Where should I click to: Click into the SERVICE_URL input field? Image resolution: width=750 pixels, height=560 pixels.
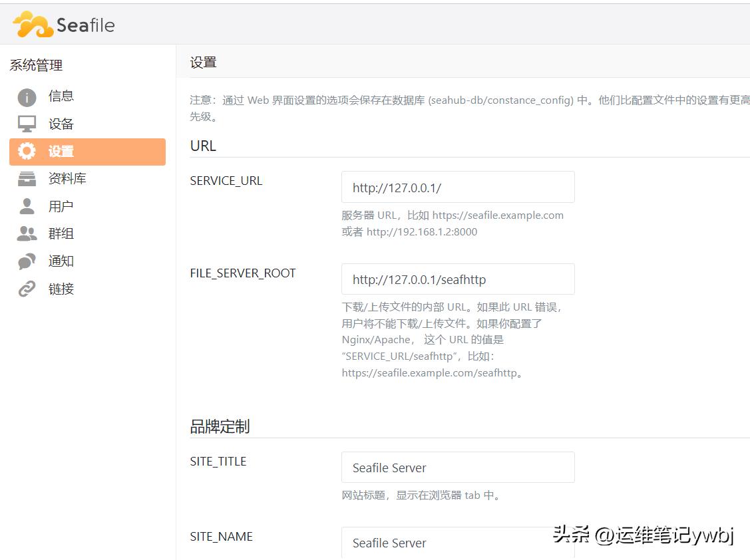coord(457,187)
